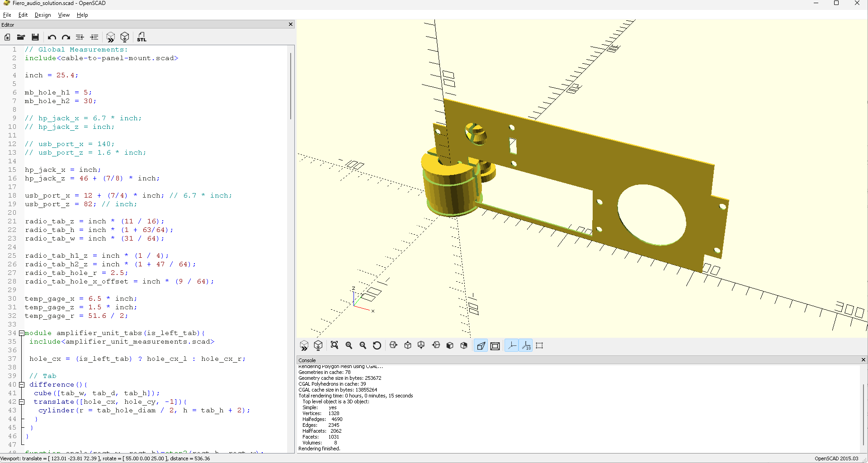This screenshot has height=463, width=868.
Task: Collapse the translate block fold marker
Action: point(21,402)
